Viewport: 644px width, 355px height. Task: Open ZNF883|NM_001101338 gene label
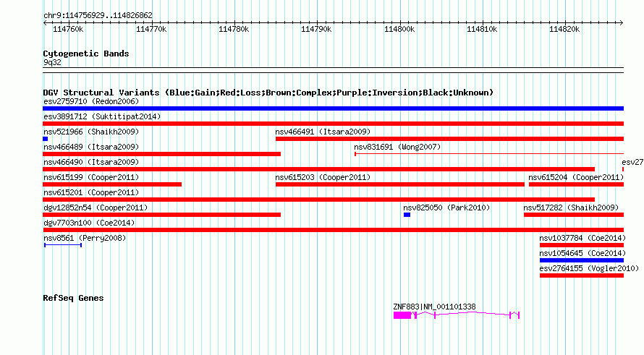click(x=434, y=307)
